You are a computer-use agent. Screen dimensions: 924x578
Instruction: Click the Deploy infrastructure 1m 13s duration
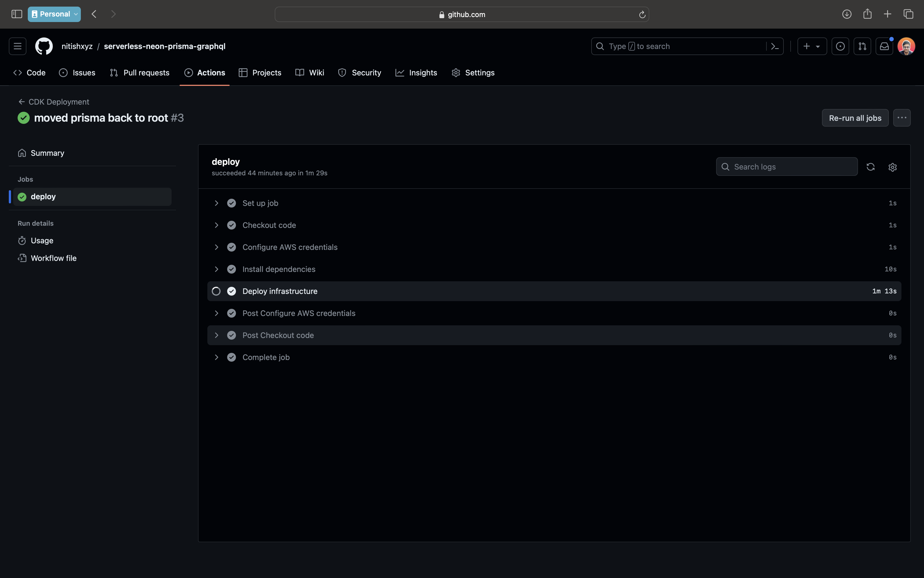click(884, 291)
